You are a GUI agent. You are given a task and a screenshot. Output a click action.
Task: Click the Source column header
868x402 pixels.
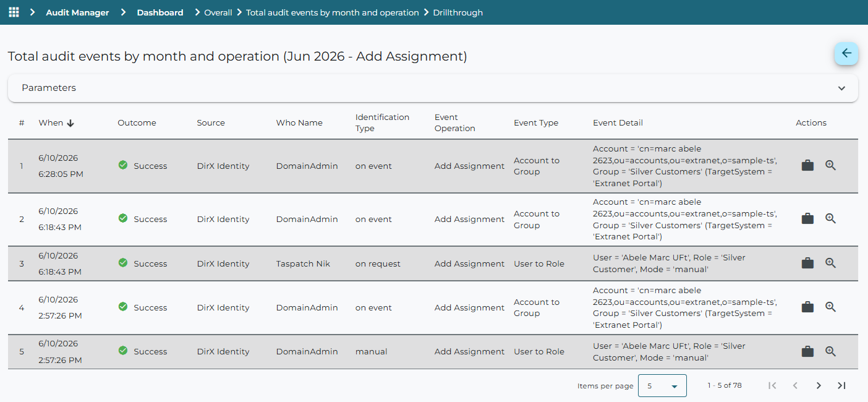[211, 123]
